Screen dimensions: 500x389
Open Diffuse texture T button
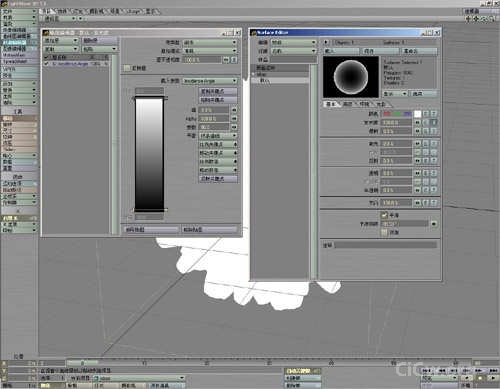(434, 131)
